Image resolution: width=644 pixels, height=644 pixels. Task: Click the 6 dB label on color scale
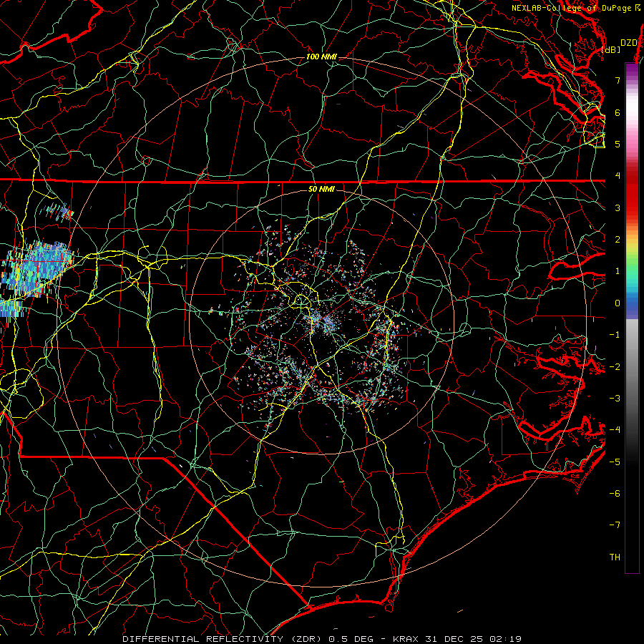[x=618, y=112]
